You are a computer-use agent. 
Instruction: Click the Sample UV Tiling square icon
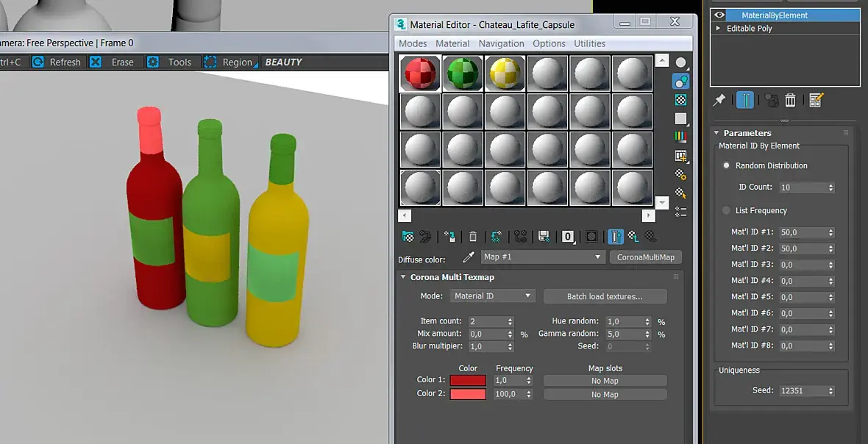point(681,118)
